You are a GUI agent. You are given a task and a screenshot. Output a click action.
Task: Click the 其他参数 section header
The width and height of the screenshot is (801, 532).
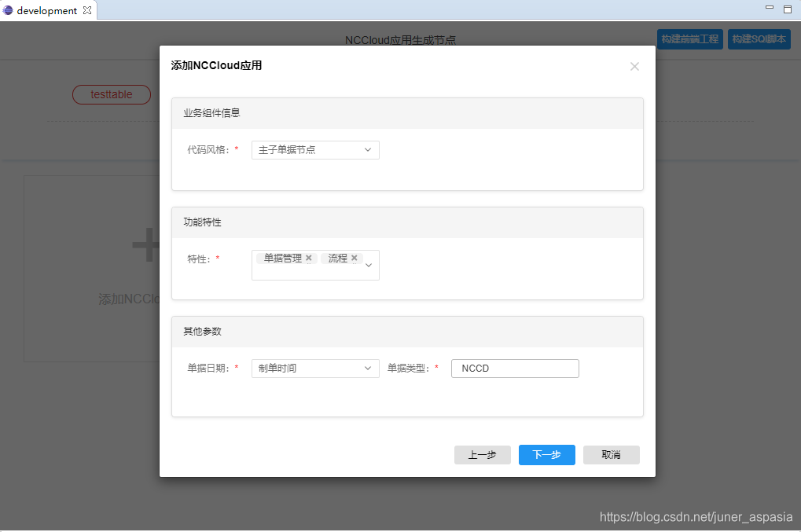coord(407,332)
